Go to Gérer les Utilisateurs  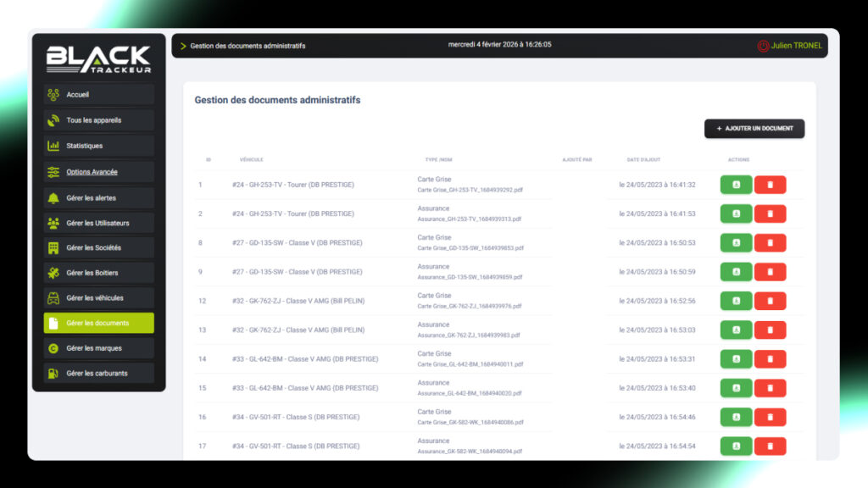pos(98,223)
